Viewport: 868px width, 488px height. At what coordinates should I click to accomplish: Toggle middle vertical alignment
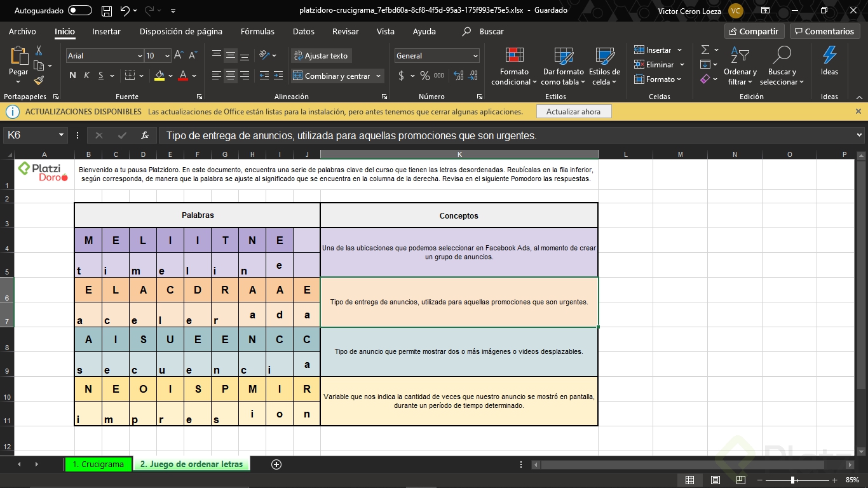[x=231, y=55]
